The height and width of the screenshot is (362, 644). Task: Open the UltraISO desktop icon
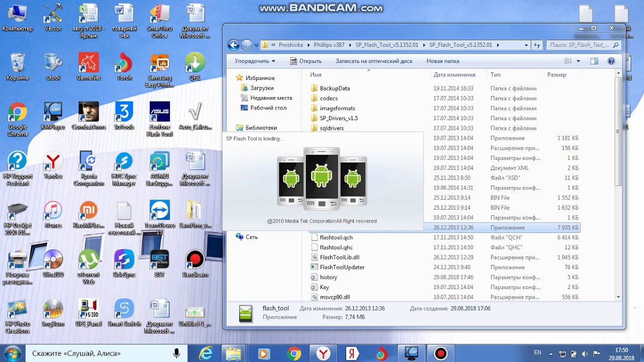(x=53, y=264)
